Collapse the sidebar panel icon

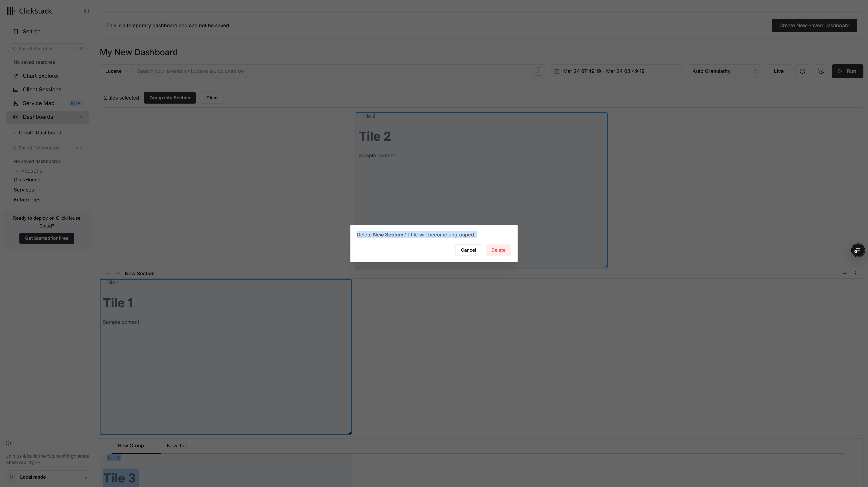86,11
